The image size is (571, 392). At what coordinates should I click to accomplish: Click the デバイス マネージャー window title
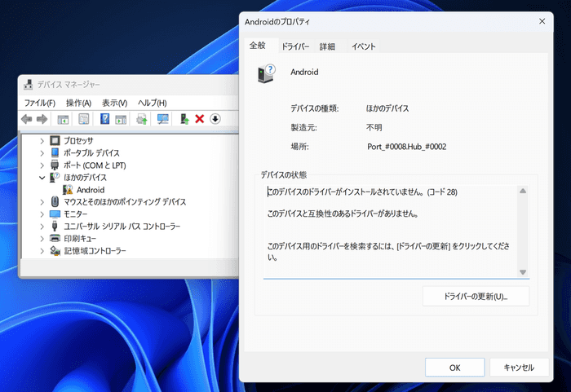pos(69,85)
